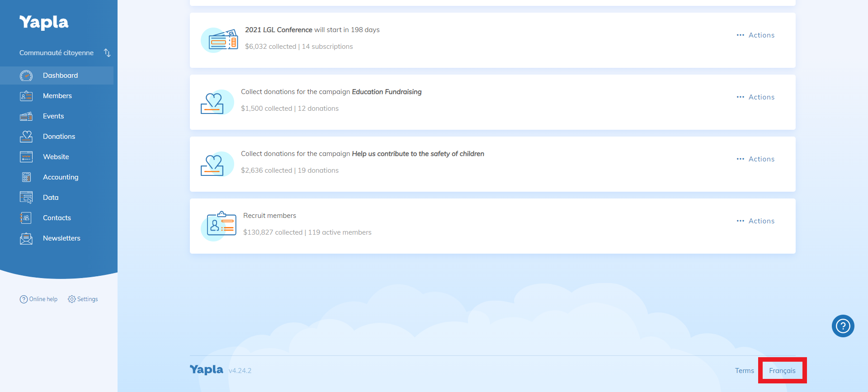This screenshot has width=868, height=392.
Task: Click the Data table icon
Action: point(26,198)
